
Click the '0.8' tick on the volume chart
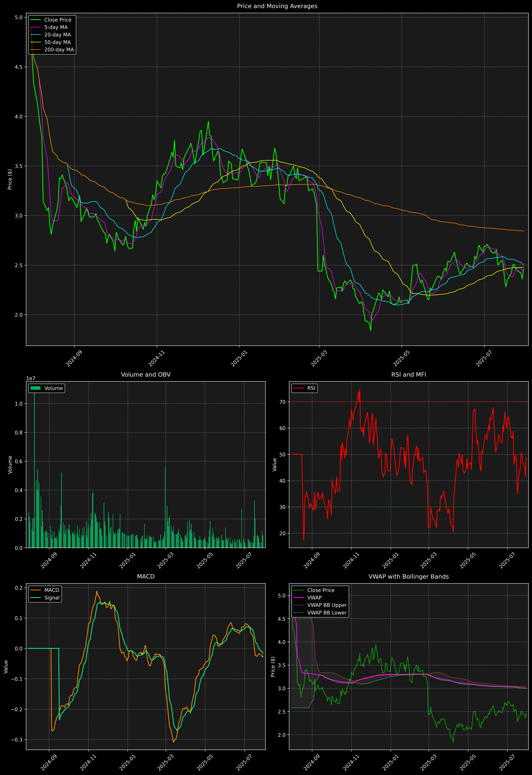[19, 432]
